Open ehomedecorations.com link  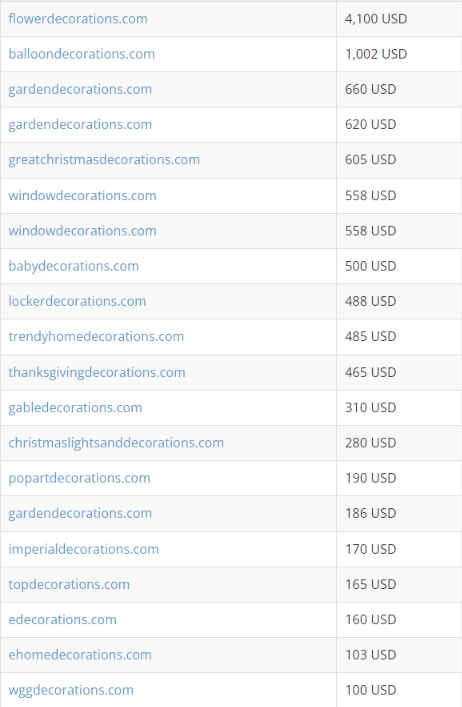coord(80,655)
